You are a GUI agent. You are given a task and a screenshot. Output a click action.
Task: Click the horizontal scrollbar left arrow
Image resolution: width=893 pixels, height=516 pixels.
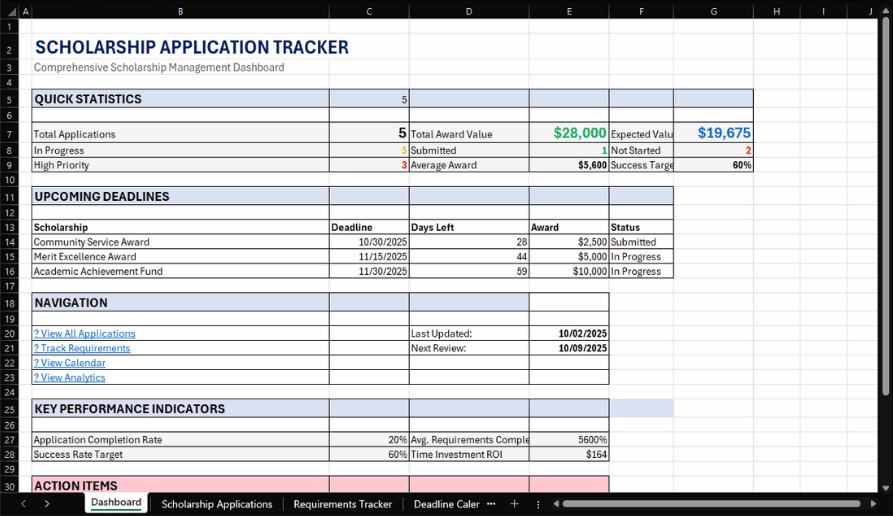[555, 504]
